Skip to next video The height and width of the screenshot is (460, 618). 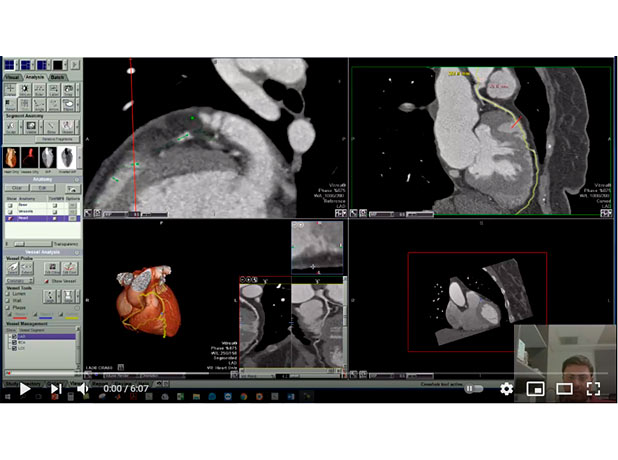(56, 388)
